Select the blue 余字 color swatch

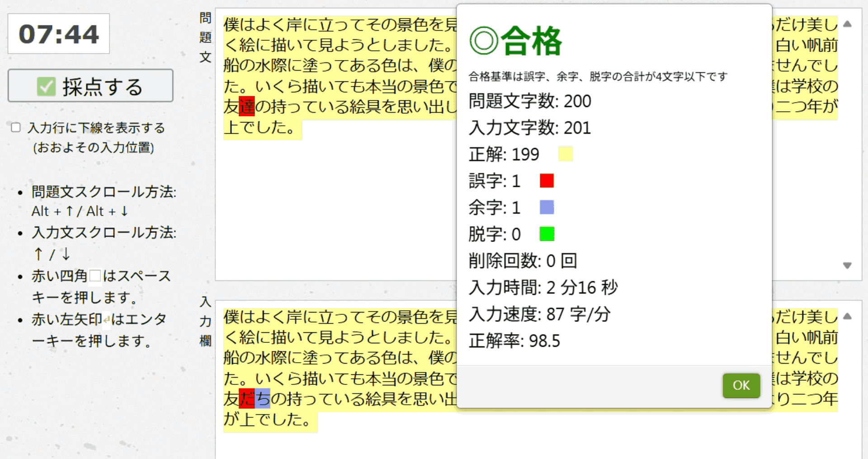[547, 207]
